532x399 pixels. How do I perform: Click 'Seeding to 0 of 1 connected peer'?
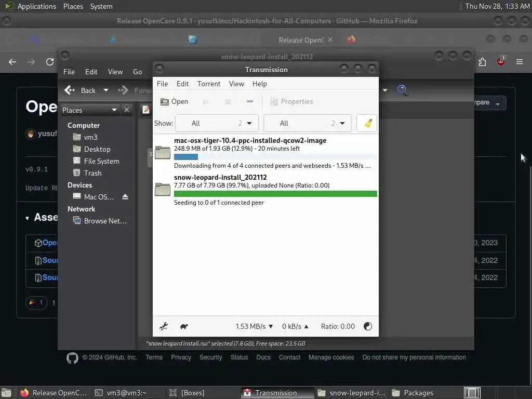(219, 203)
